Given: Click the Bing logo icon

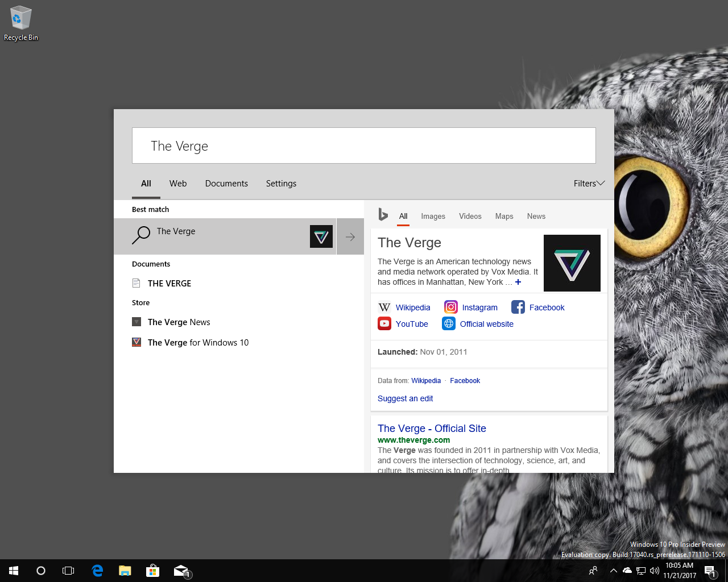Looking at the screenshot, I should (383, 215).
